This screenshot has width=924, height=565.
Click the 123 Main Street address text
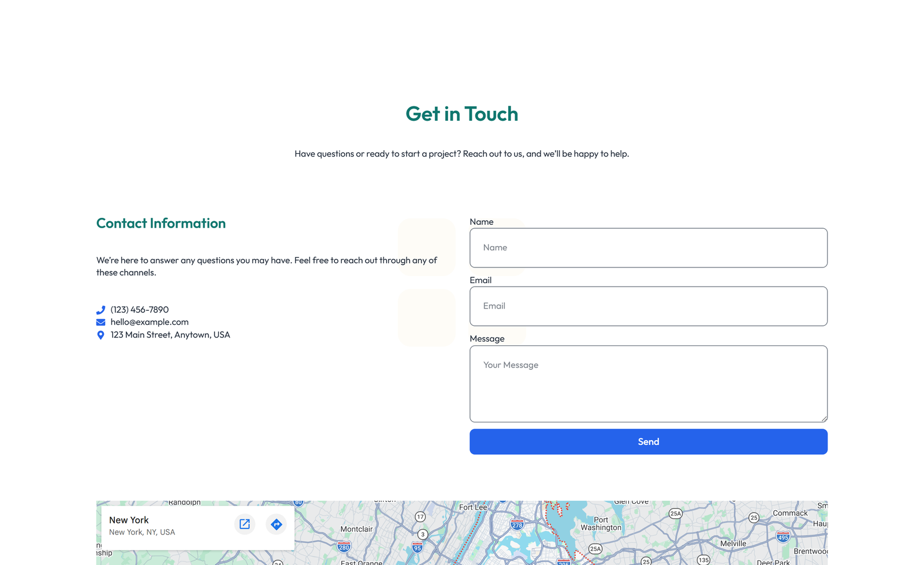(170, 334)
